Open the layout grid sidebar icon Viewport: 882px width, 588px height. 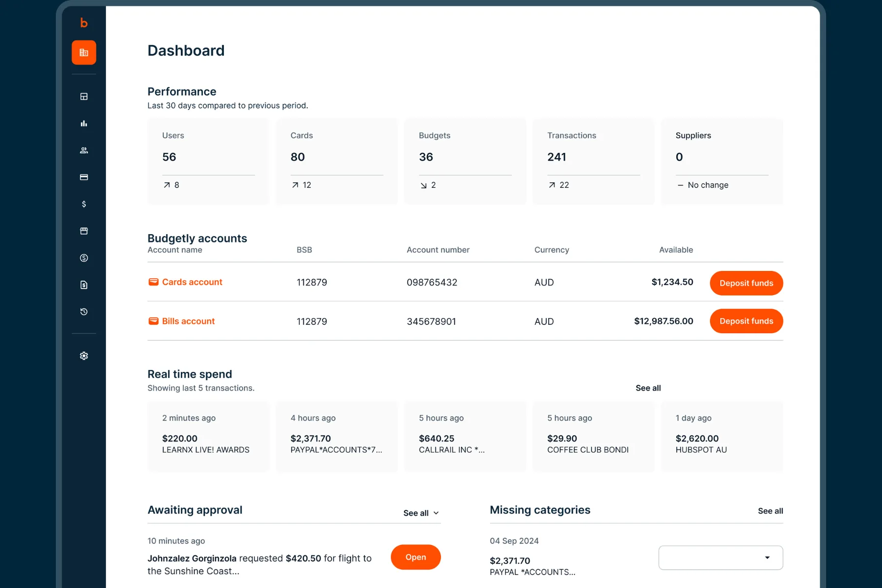pos(84,97)
